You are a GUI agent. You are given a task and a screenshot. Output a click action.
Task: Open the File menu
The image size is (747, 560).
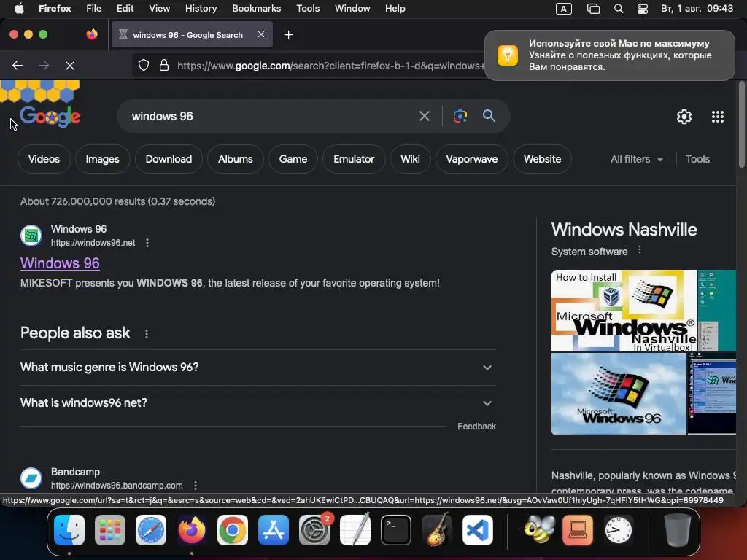point(93,9)
